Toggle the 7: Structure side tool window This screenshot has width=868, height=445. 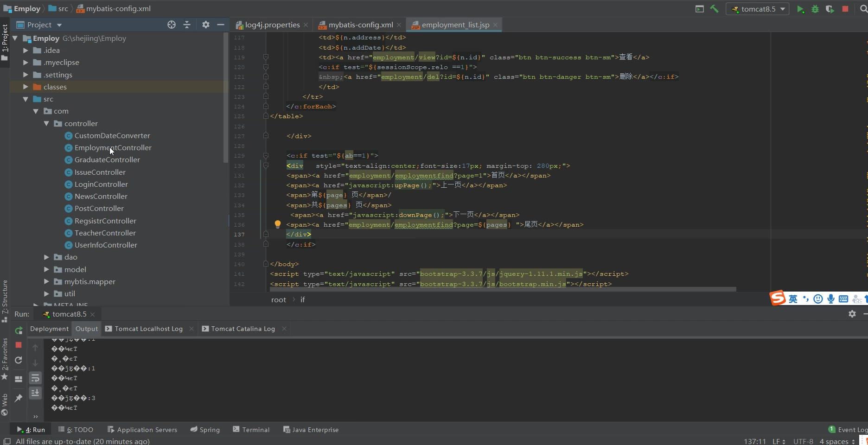(5, 301)
